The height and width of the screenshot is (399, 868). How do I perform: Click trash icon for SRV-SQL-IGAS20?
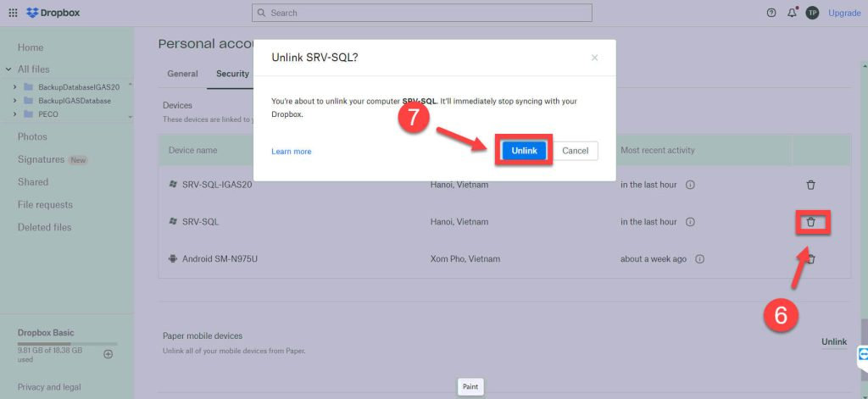(x=810, y=185)
